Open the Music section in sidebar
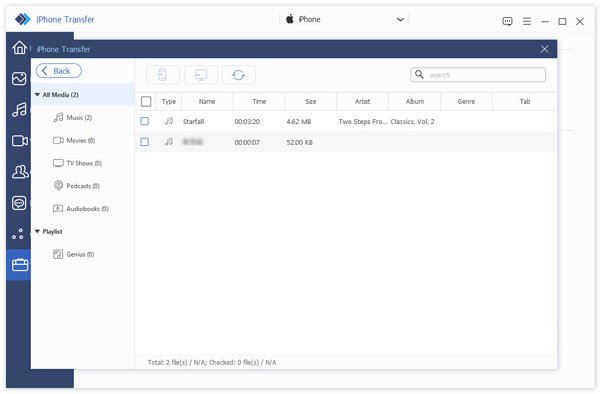 [x=19, y=110]
